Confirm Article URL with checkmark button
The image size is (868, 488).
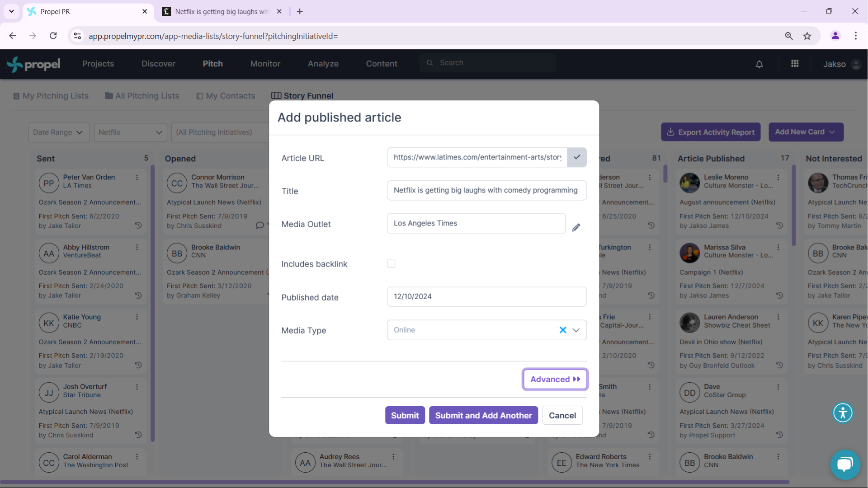[577, 157]
